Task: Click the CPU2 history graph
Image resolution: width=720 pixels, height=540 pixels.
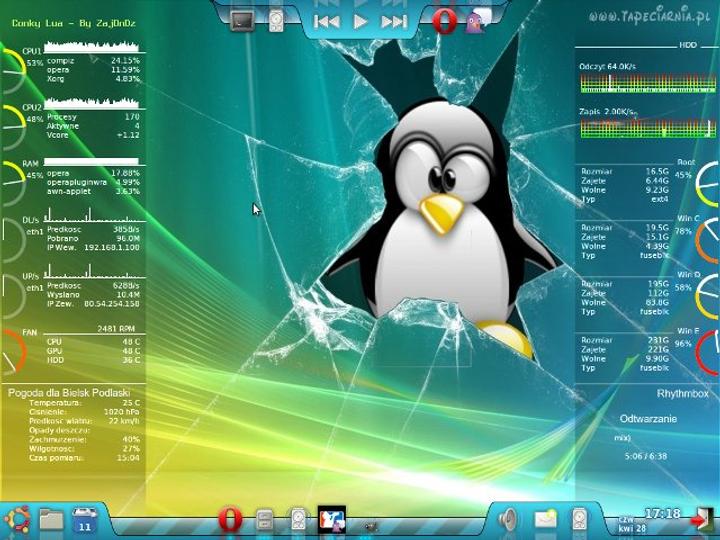Action: coord(91,102)
